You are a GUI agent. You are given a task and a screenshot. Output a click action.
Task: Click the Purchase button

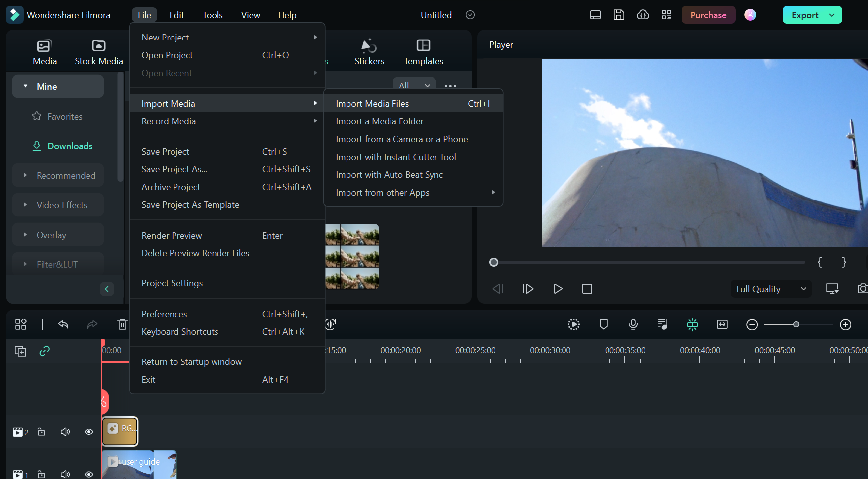pos(708,15)
